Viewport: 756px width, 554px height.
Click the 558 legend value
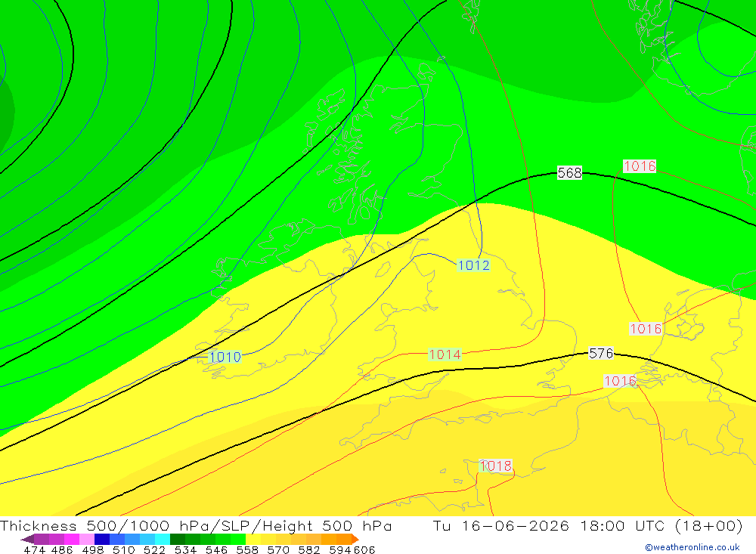[x=247, y=549]
